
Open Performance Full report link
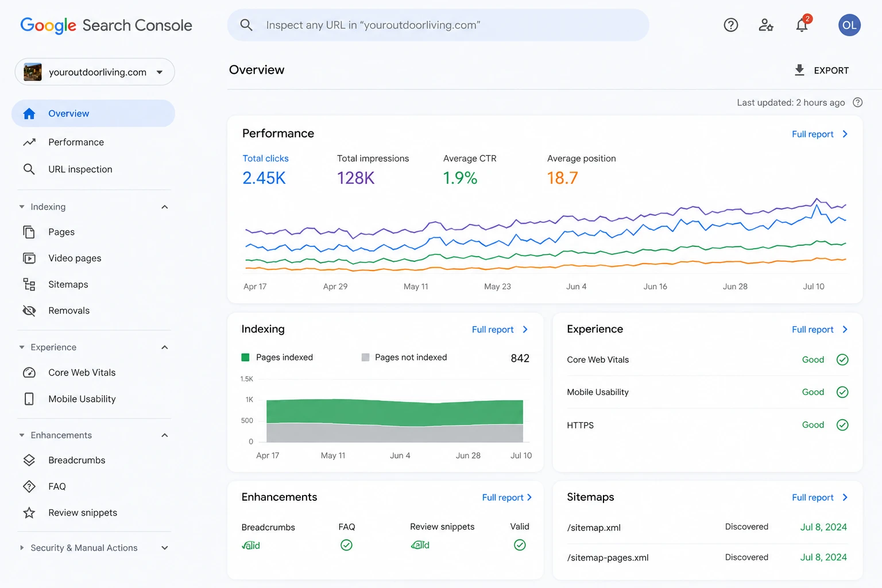coord(819,134)
